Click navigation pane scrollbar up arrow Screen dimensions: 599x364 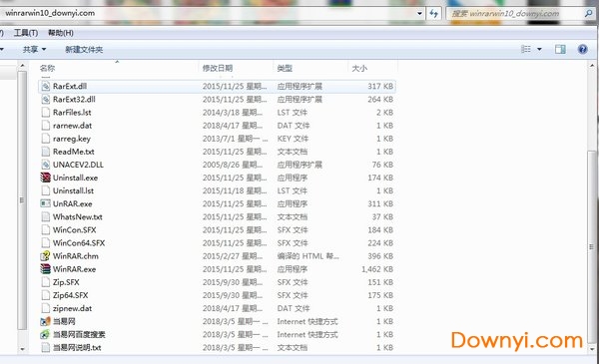pos(22,66)
